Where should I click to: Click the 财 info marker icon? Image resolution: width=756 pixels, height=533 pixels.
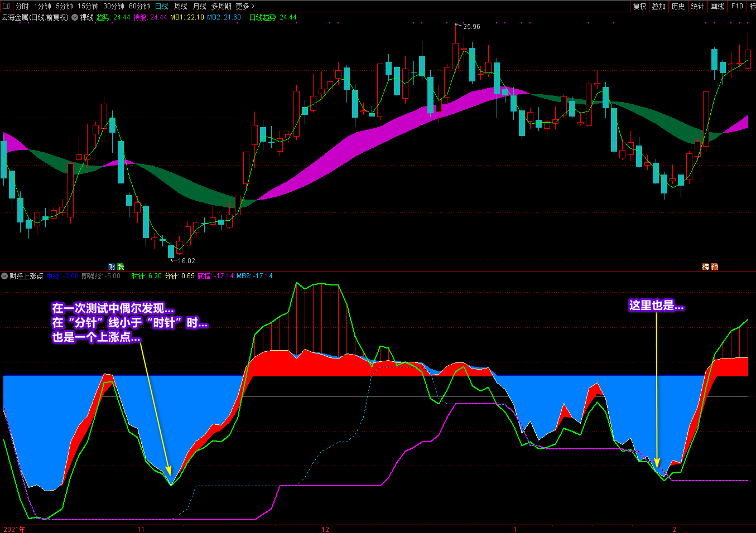click(112, 267)
